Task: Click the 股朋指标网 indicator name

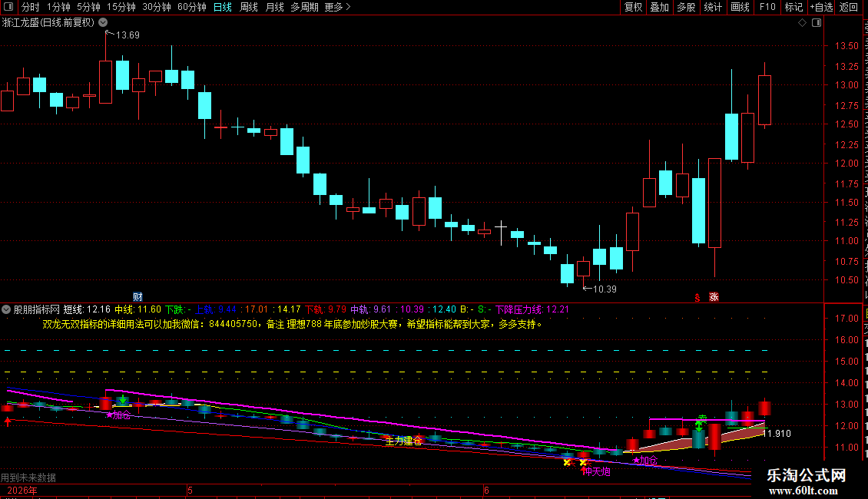Action: [37, 310]
